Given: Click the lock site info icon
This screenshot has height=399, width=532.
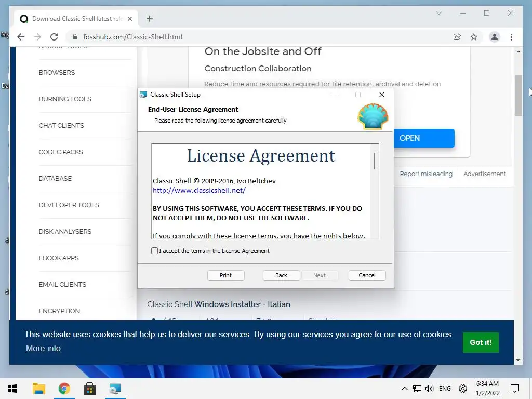Looking at the screenshot, I should pos(75,37).
